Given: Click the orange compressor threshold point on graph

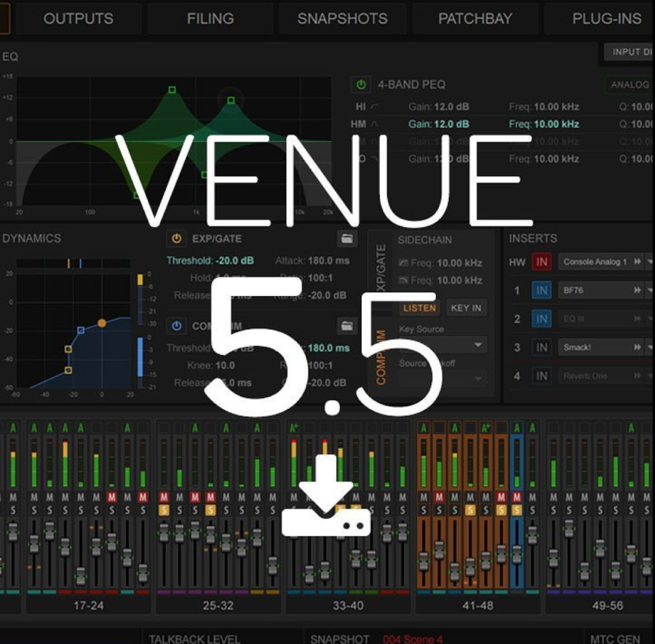Looking at the screenshot, I should click(x=102, y=322).
